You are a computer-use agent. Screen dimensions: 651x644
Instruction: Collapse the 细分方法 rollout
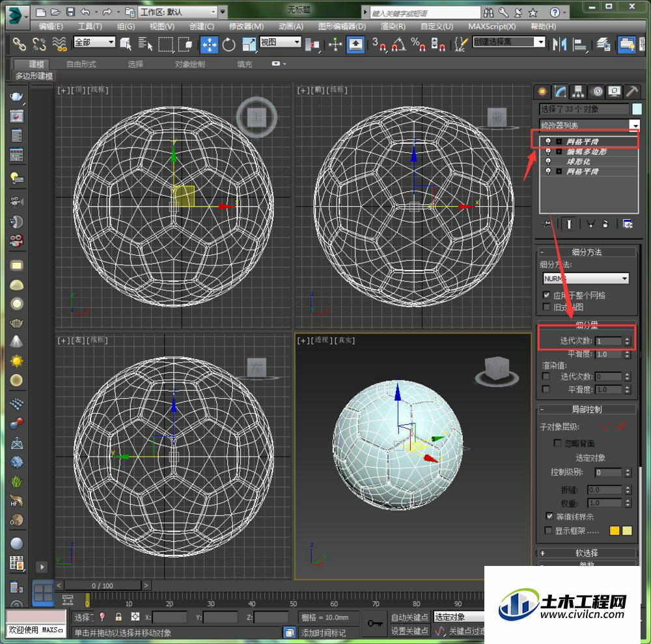pos(587,252)
